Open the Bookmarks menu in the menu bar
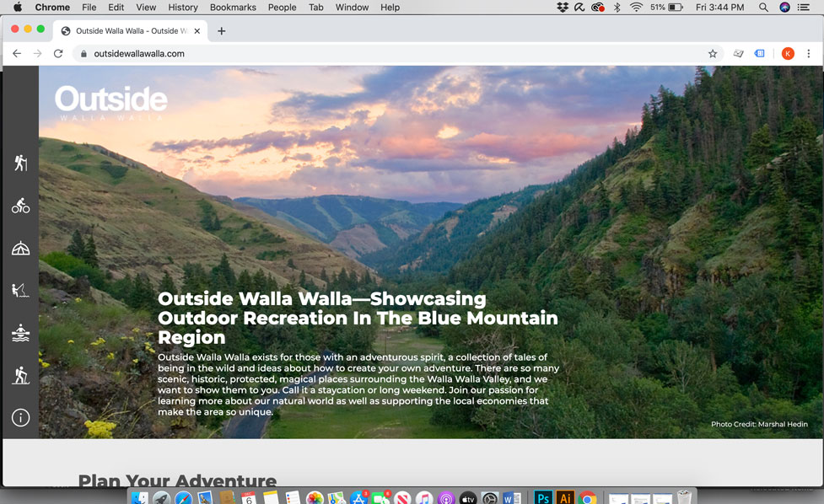This screenshot has width=824, height=504. tap(233, 8)
